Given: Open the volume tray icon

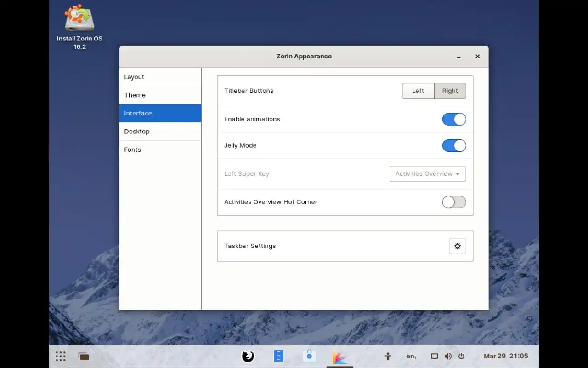Looking at the screenshot, I should (x=448, y=356).
